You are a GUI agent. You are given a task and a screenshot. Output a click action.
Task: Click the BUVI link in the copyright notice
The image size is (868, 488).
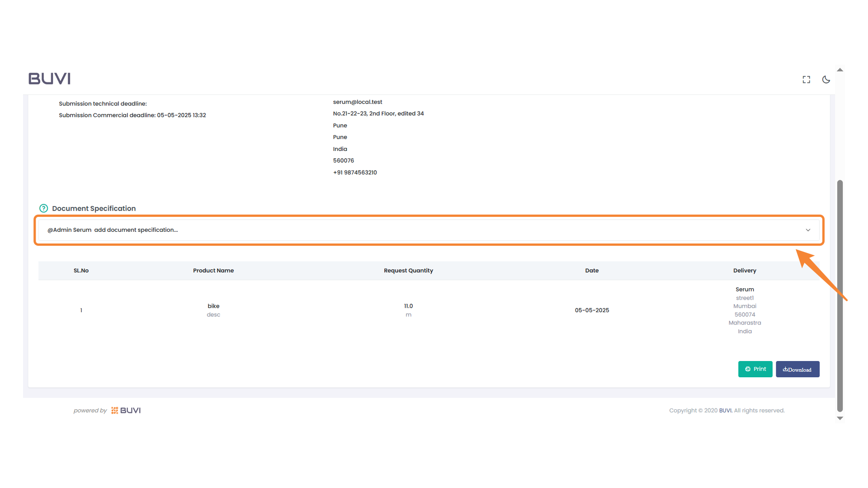(725, 410)
